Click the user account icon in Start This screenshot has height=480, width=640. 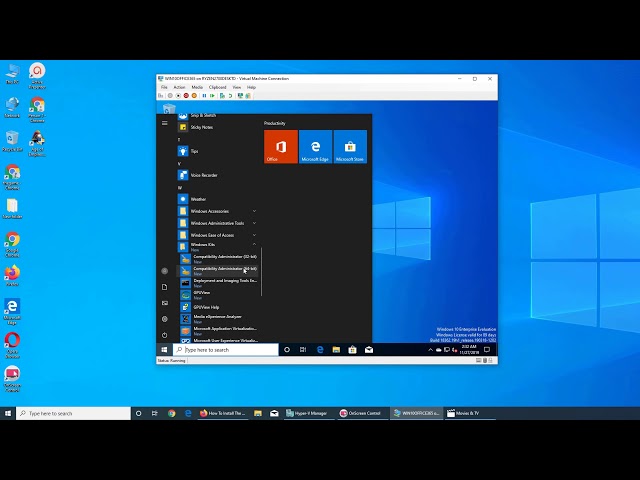pos(164,271)
